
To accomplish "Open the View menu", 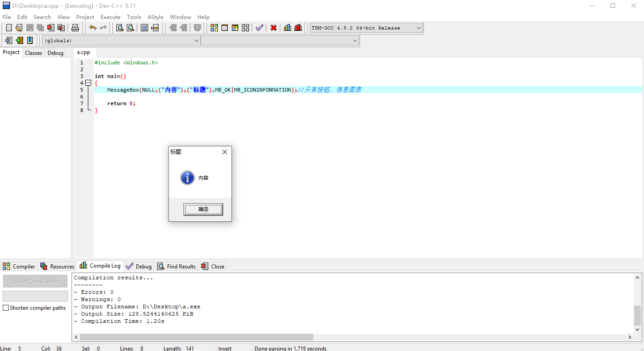I will pos(64,17).
